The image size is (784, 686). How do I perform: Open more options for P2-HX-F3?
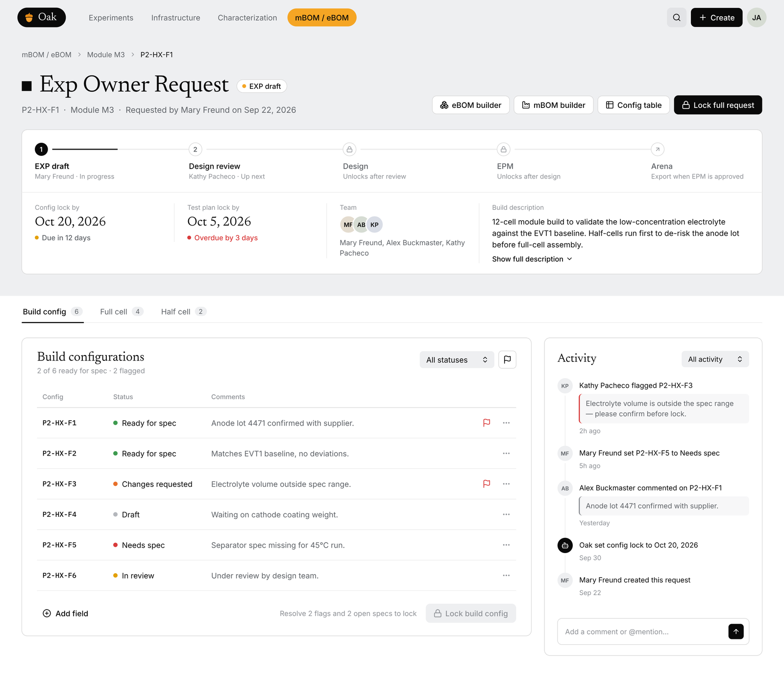(506, 484)
